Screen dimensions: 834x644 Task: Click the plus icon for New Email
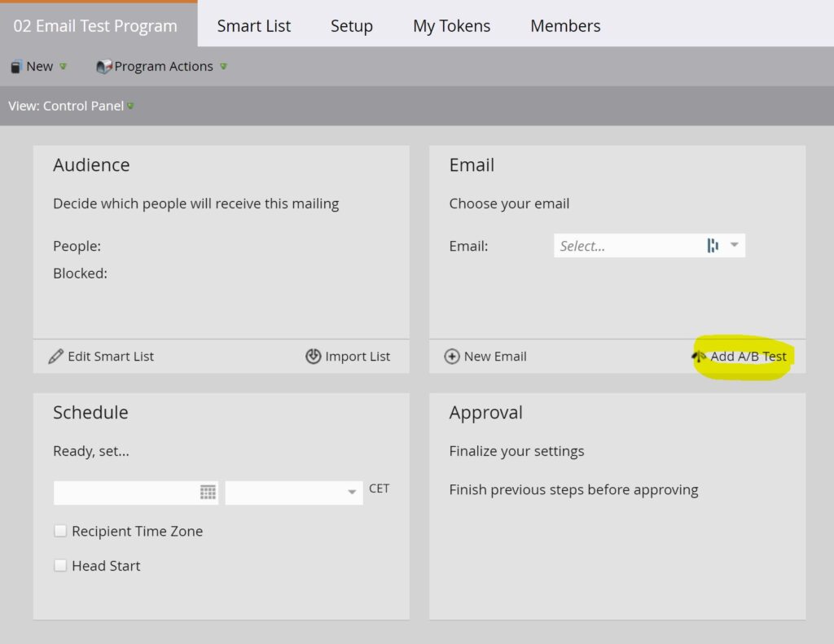coord(452,356)
